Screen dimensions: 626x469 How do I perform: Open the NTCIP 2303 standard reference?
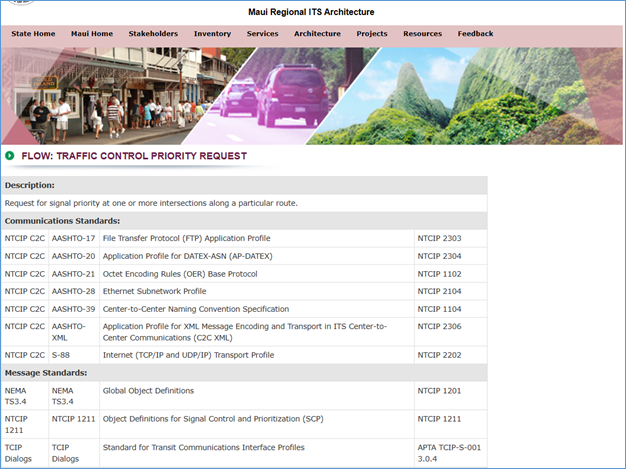[439, 239]
